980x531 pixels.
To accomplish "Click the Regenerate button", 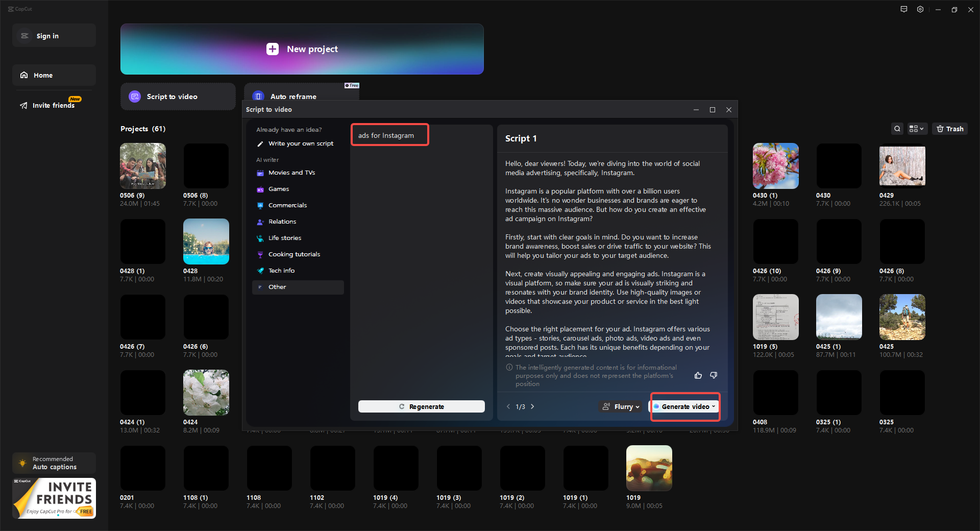I will (422, 406).
